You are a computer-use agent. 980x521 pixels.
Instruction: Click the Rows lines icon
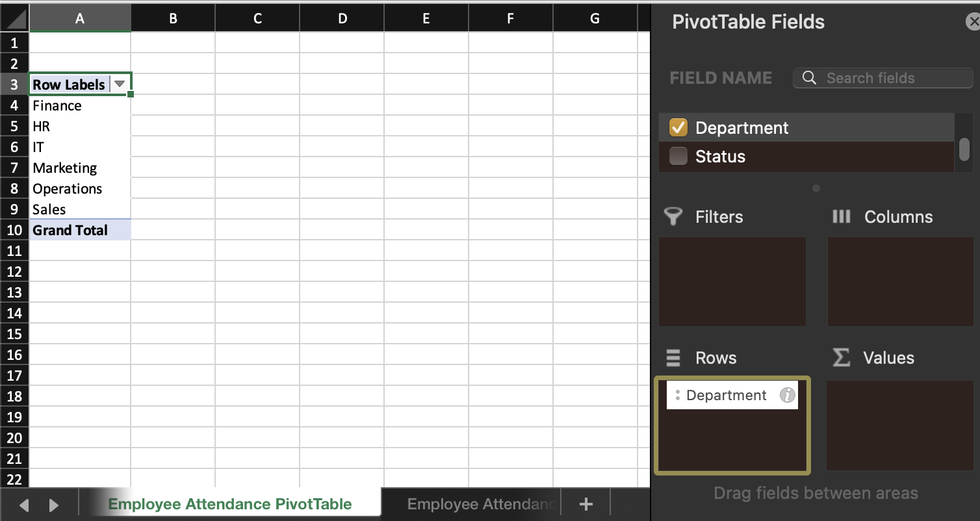click(x=673, y=358)
